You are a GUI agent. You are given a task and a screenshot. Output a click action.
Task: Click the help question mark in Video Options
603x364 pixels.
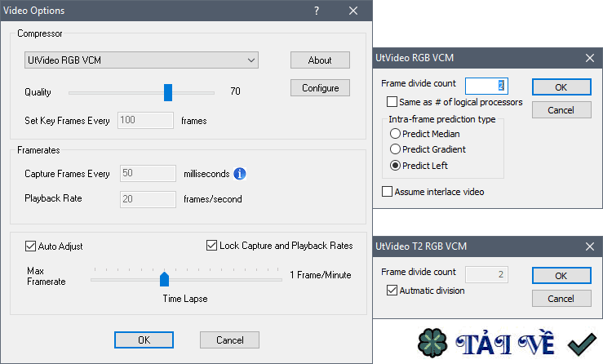point(317,11)
